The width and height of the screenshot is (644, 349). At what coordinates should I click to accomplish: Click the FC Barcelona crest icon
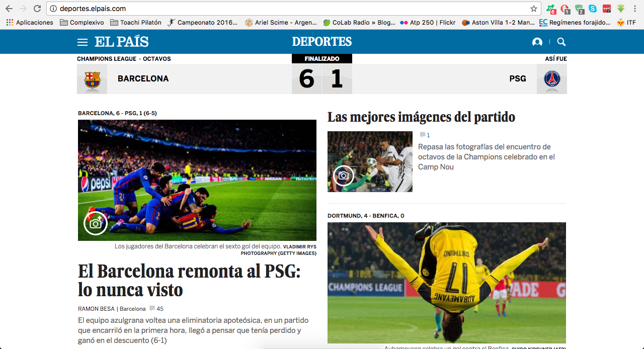point(92,79)
